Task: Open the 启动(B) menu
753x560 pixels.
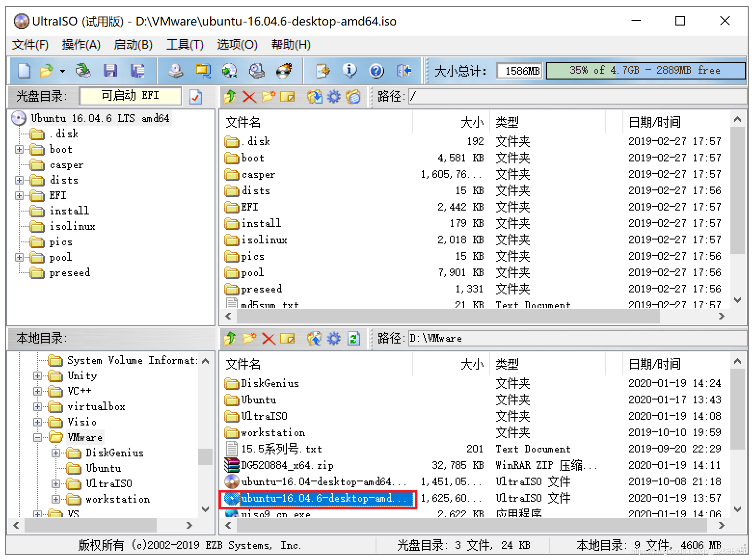Action: tap(133, 45)
